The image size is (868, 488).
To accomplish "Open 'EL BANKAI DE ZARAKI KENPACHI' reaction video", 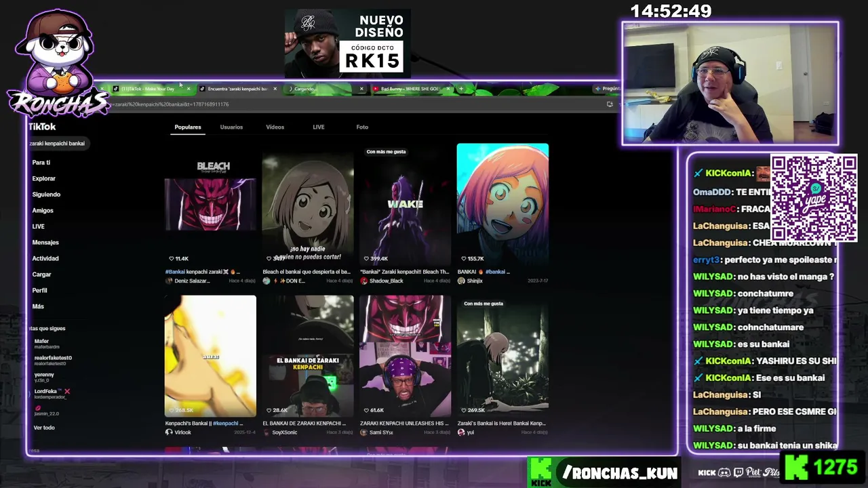I will [308, 356].
